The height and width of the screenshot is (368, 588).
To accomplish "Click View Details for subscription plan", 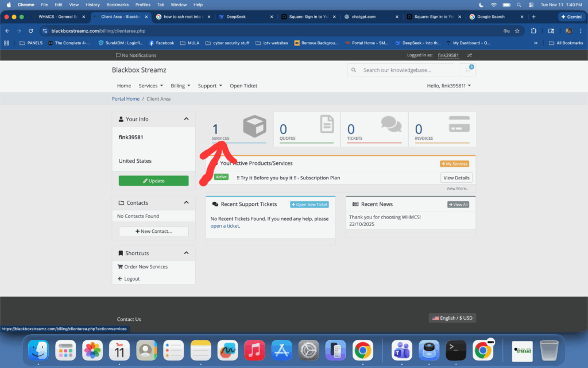I will 457,178.
